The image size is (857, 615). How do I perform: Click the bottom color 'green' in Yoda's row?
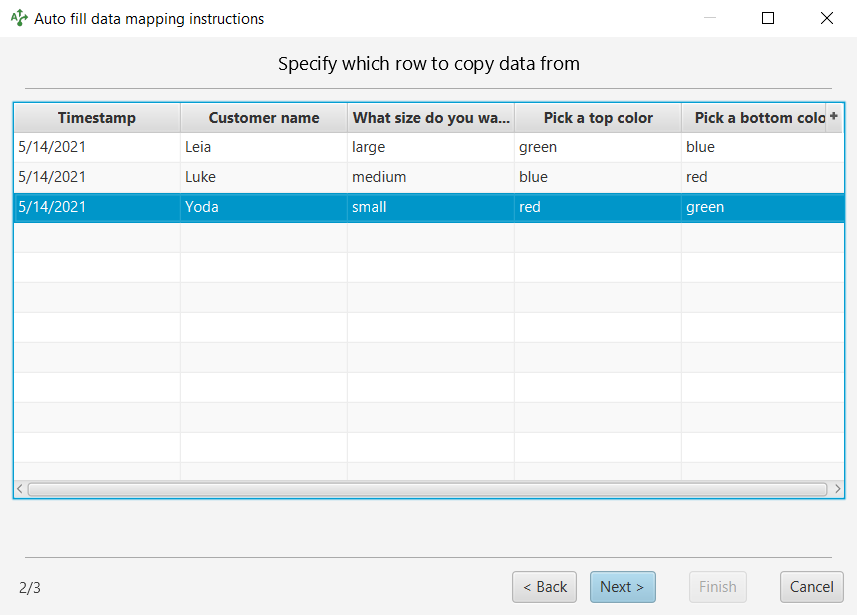click(x=762, y=207)
